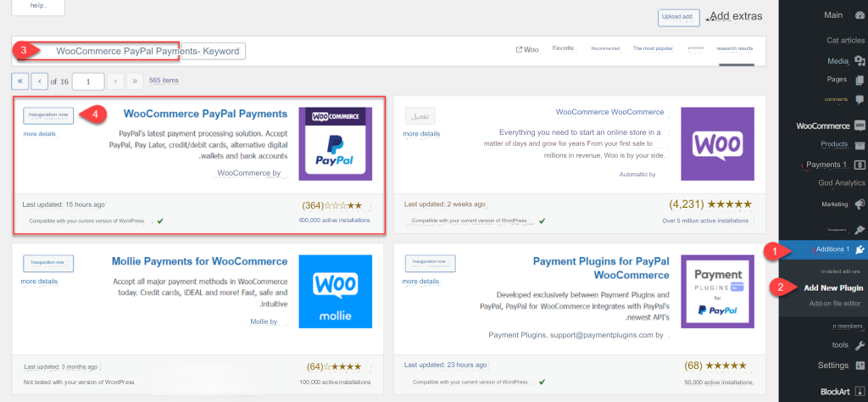868x402 pixels.
Task: Click Last updated: 3 months ago text
Action: (x=61, y=367)
